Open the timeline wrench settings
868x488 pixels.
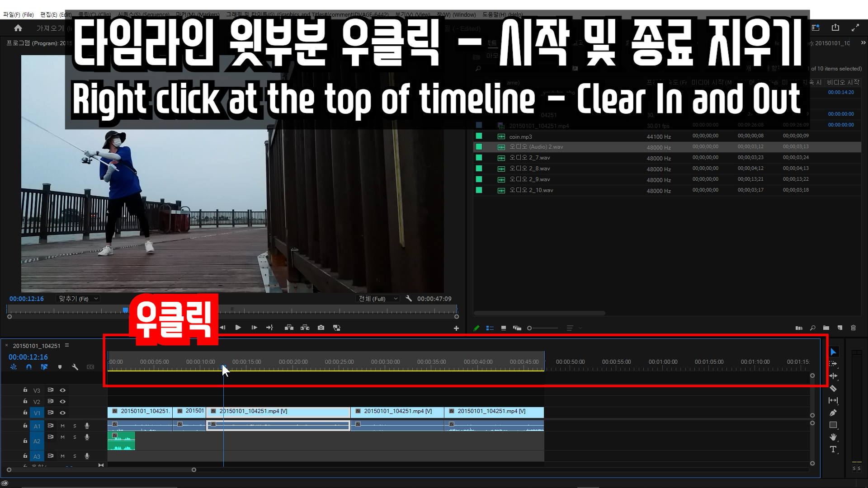75,367
